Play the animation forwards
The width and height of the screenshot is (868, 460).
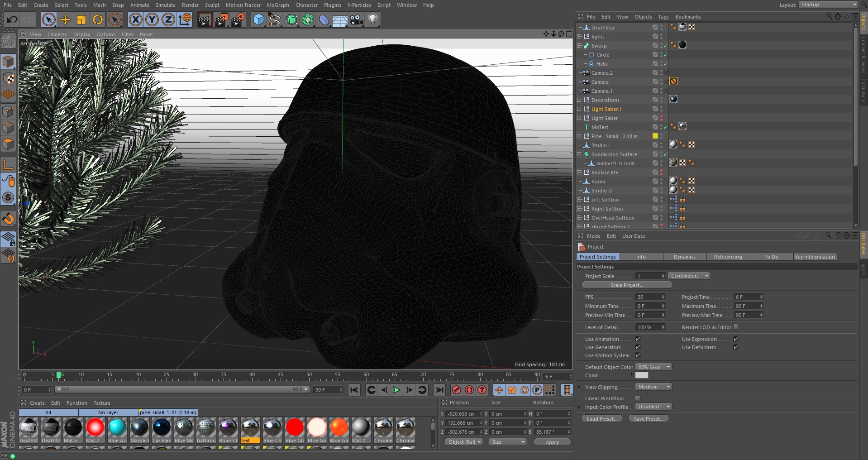click(397, 390)
